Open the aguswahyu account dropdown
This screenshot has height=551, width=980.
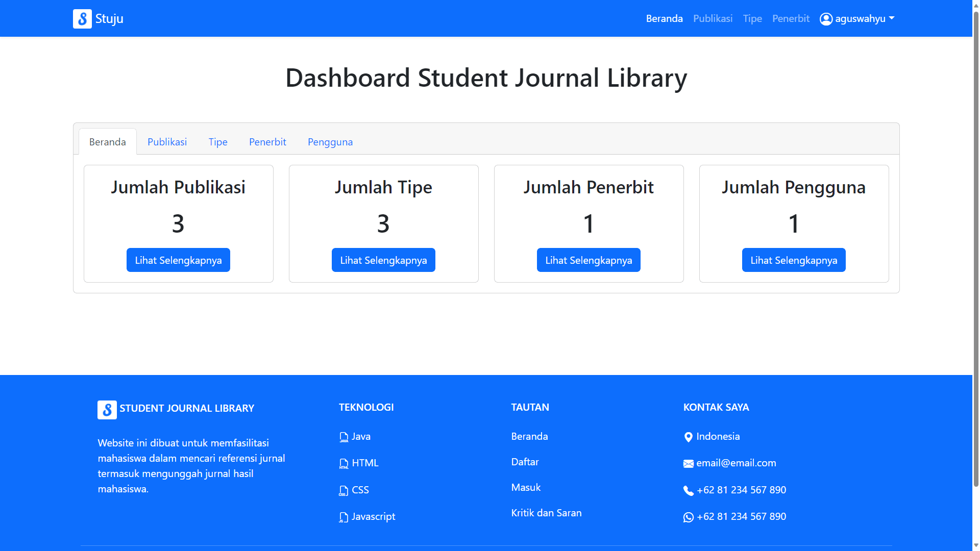861,18
